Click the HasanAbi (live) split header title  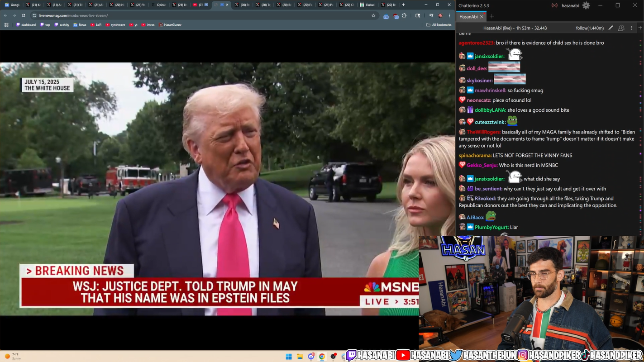tap(515, 28)
